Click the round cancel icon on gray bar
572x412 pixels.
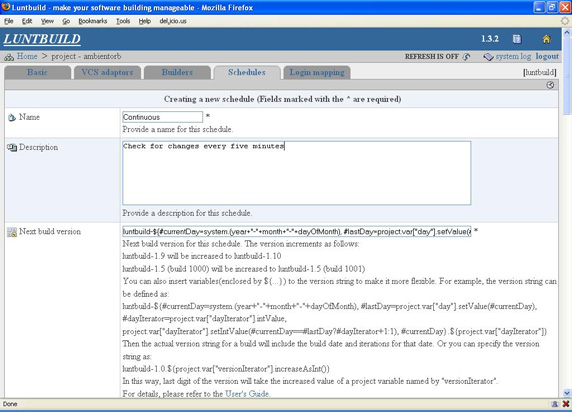550,85
